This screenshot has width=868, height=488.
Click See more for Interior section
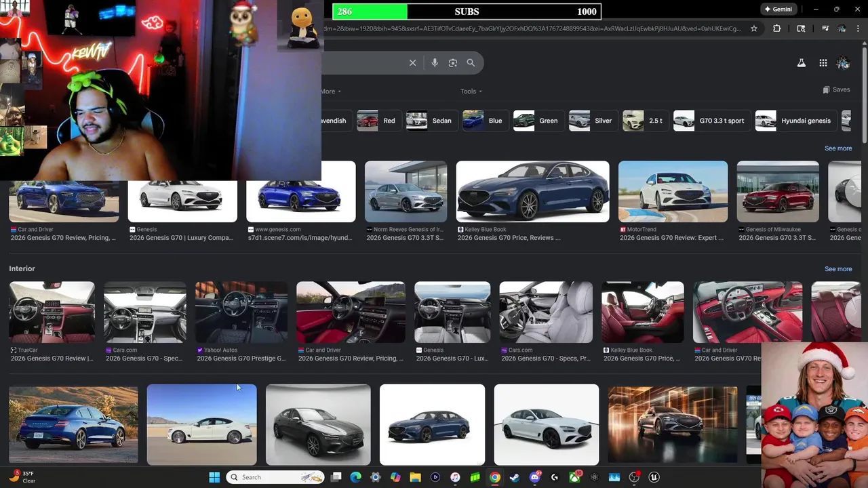(838, 269)
